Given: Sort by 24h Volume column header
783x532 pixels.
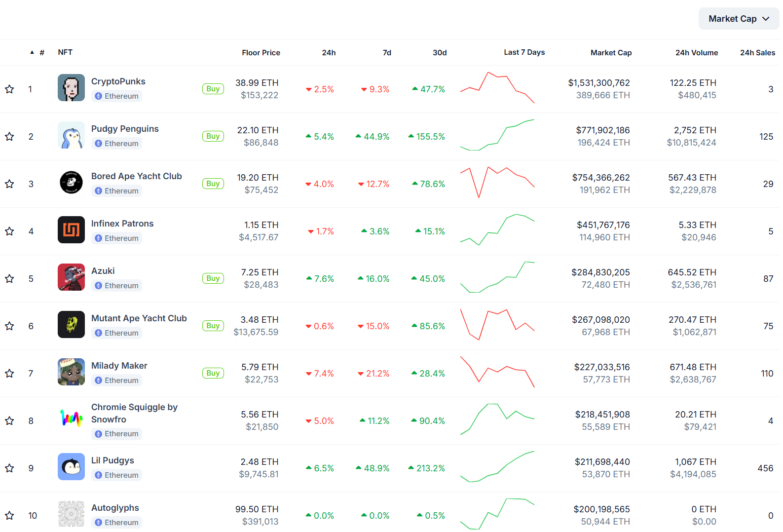Looking at the screenshot, I should pos(697,53).
